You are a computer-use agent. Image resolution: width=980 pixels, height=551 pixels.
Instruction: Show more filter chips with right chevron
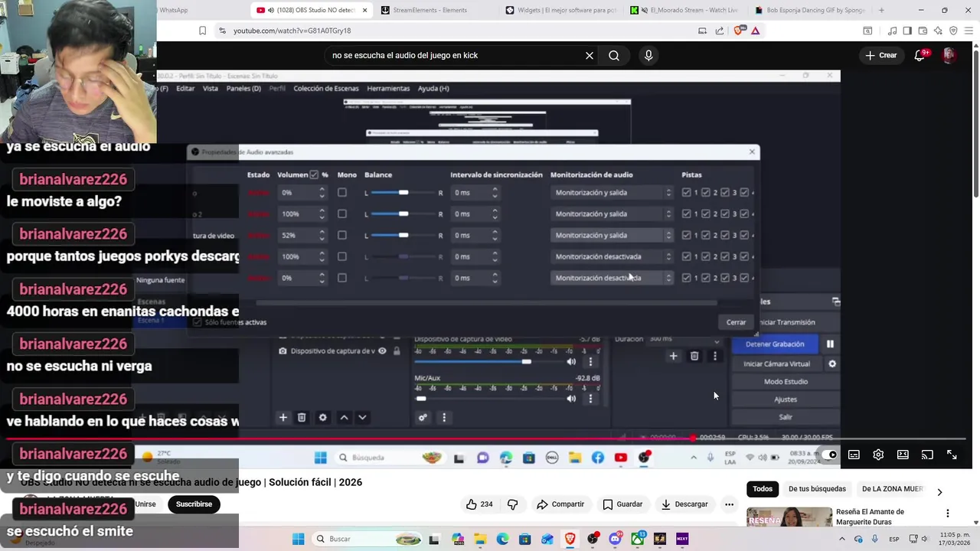(939, 492)
